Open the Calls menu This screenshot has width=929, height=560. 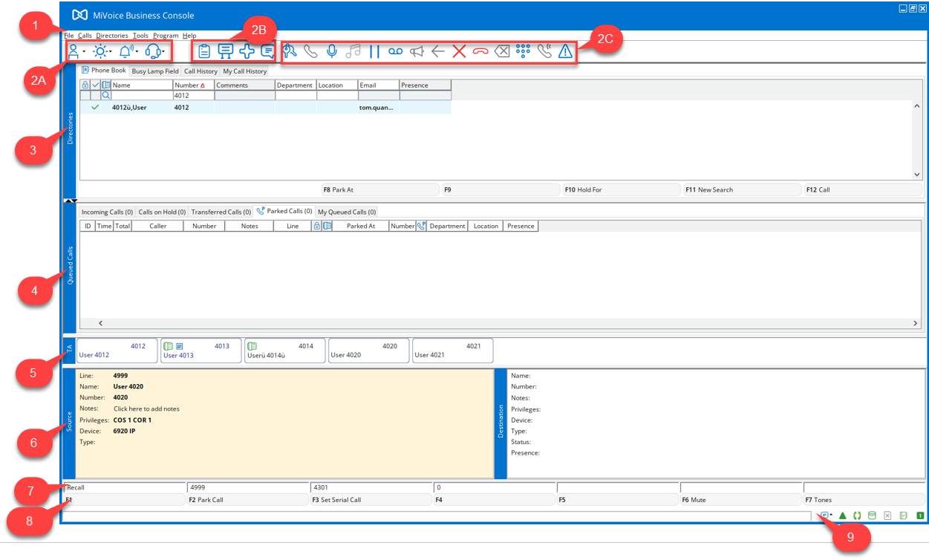click(85, 35)
